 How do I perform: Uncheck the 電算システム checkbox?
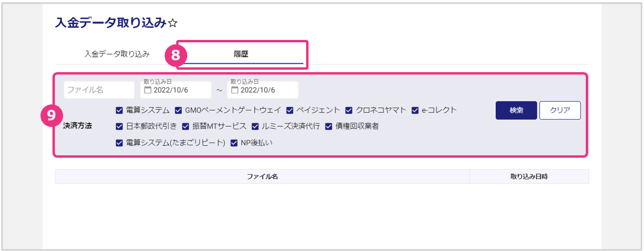coord(119,110)
